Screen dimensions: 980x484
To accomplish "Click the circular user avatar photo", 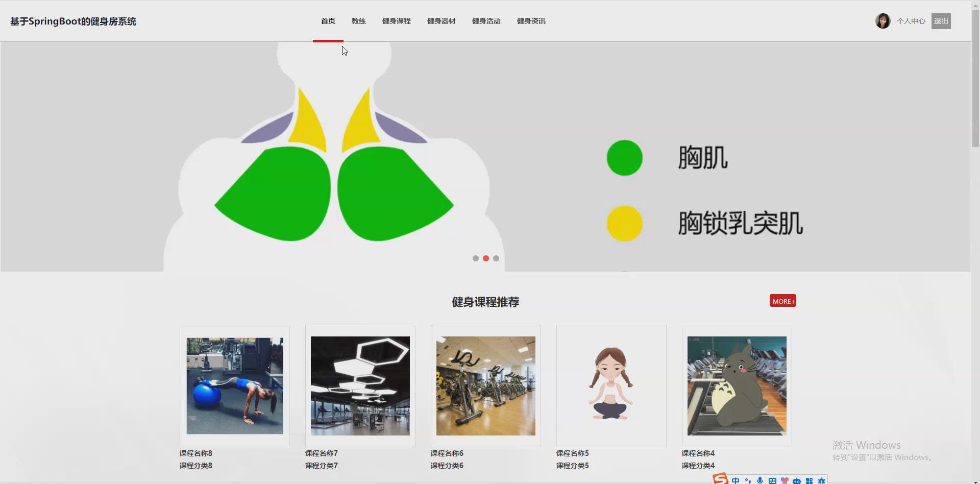I will pyautogui.click(x=883, y=20).
